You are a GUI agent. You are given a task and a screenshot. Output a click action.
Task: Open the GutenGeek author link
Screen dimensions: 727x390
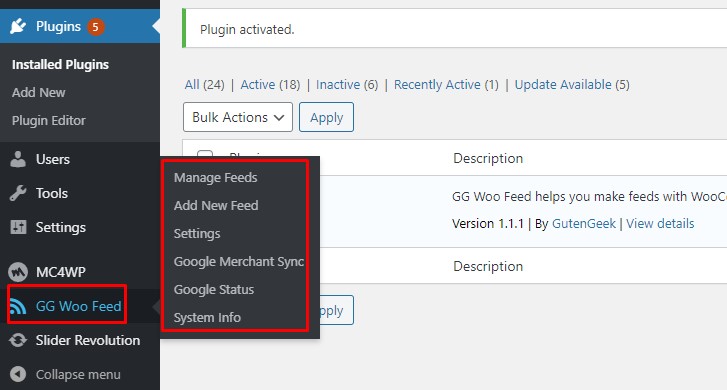pos(584,224)
